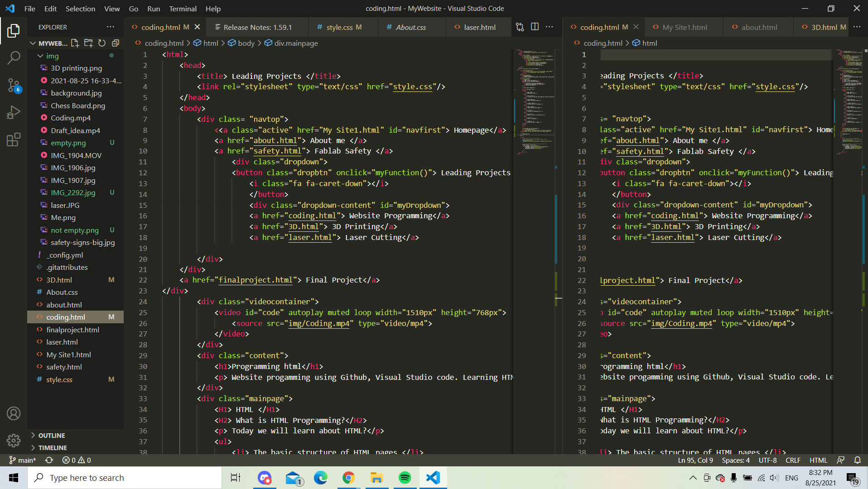Open safety.html in Explorer
This screenshot has width=868, height=489.
75,367
